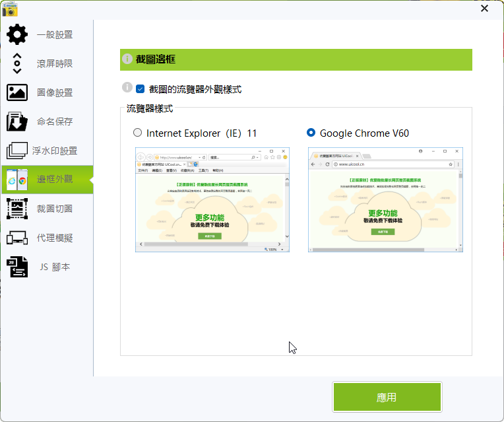Click the gear icon for 一般設置
This screenshot has width=504, height=422.
point(17,34)
